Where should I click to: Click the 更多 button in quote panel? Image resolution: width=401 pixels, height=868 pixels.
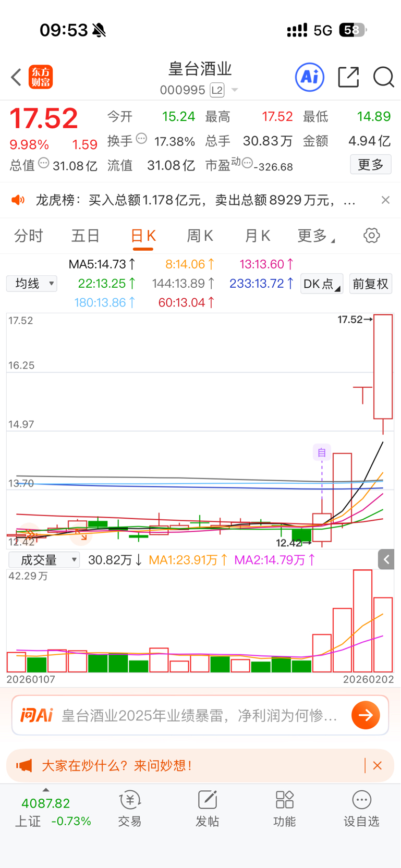click(371, 165)
